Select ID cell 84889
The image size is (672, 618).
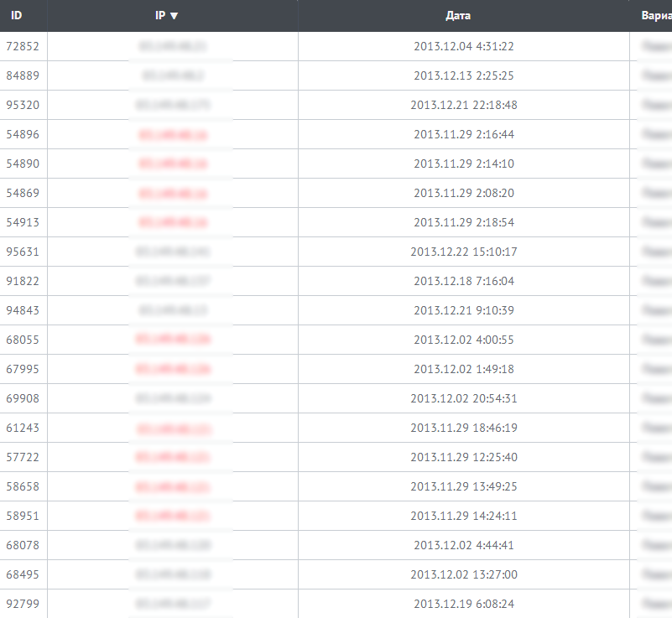(23, 75)
